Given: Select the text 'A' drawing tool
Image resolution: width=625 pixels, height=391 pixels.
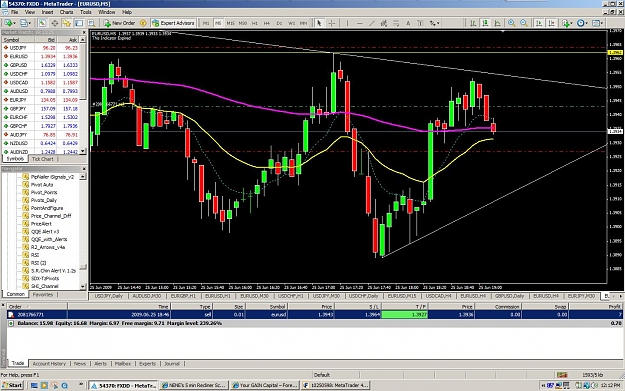Looking at the screenshot, I should click(x=408, y=23).
